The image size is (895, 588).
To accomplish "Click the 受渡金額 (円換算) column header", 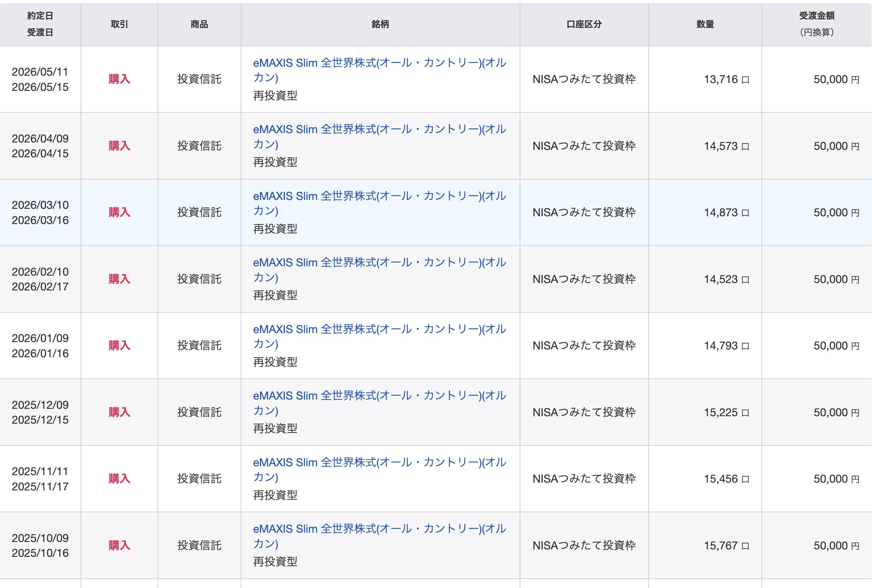I will (x=817, y=24).
